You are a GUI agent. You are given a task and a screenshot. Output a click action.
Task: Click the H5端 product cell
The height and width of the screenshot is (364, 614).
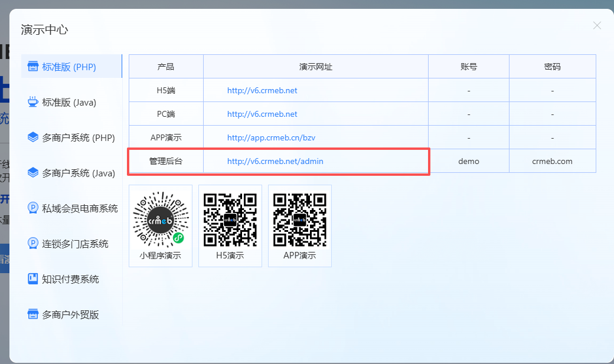pyautogui.click(x=166, y=90)
